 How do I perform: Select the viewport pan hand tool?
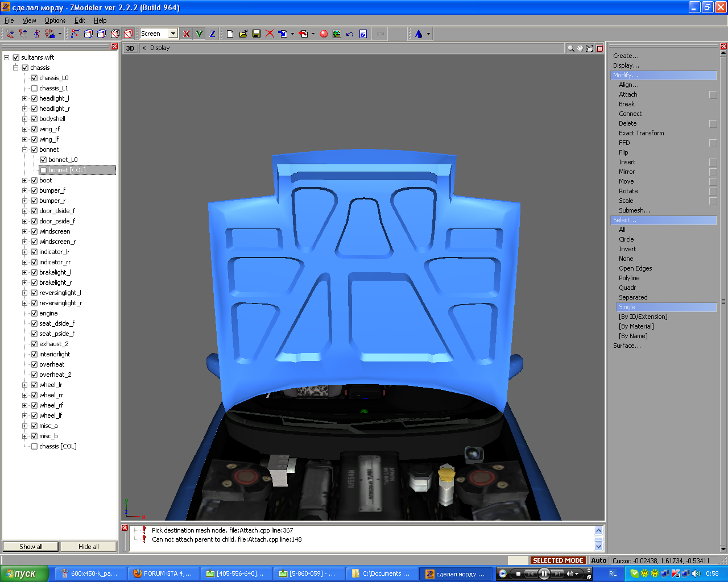(x=580, y=48)
